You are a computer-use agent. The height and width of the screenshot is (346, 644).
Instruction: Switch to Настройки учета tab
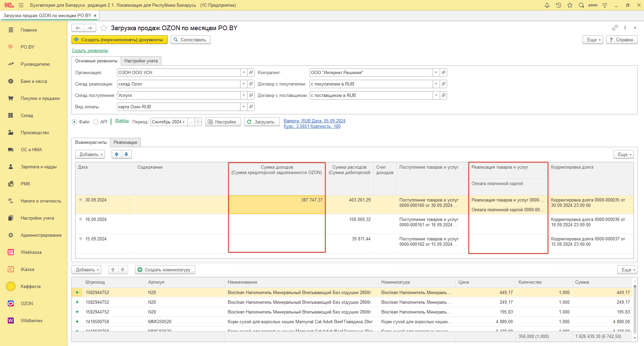[141, 61]
